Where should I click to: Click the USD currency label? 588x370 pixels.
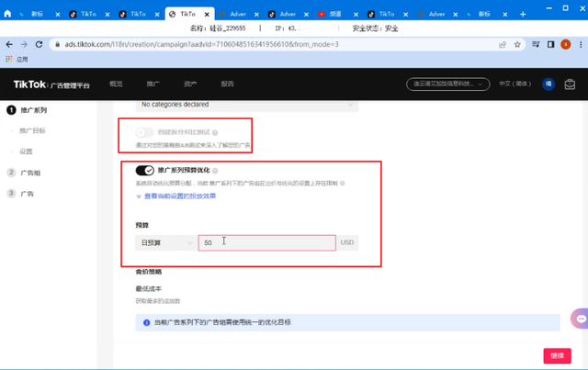pos(347,242)
